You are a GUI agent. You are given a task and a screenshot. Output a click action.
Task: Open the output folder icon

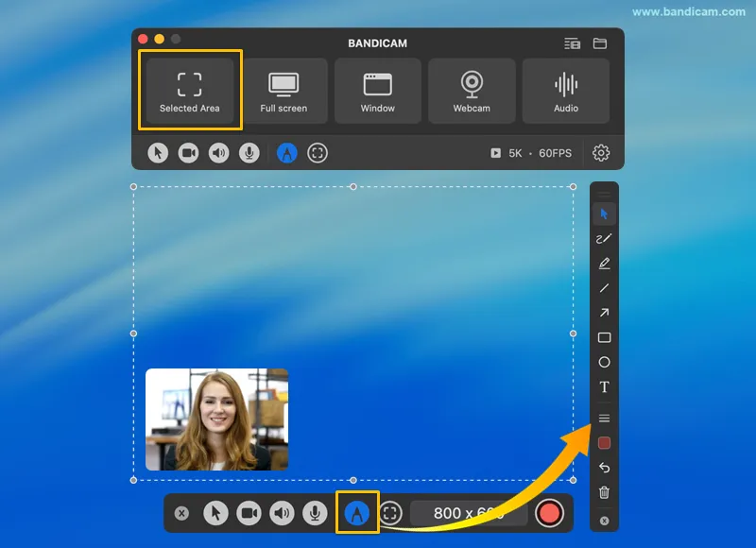point(600,43)
